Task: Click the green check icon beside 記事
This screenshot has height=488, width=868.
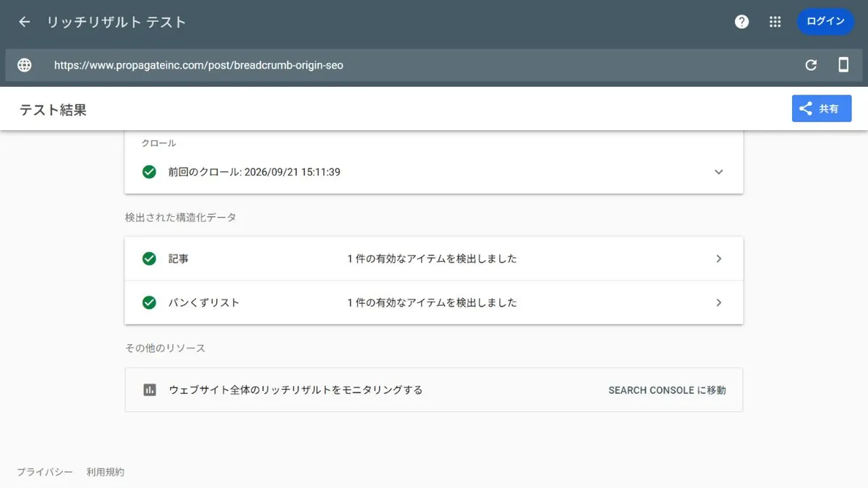Action: coord(149,259)
